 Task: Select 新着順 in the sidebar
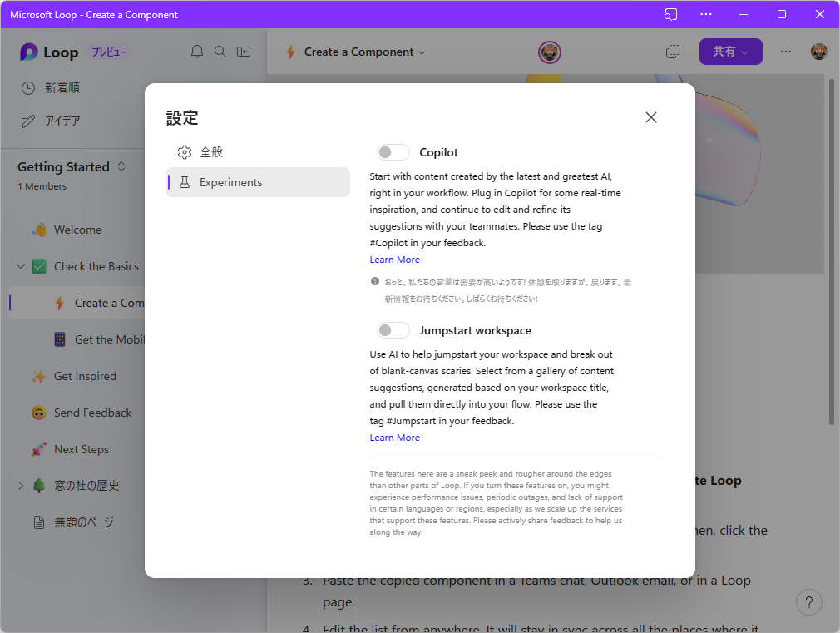coord(79,87)
